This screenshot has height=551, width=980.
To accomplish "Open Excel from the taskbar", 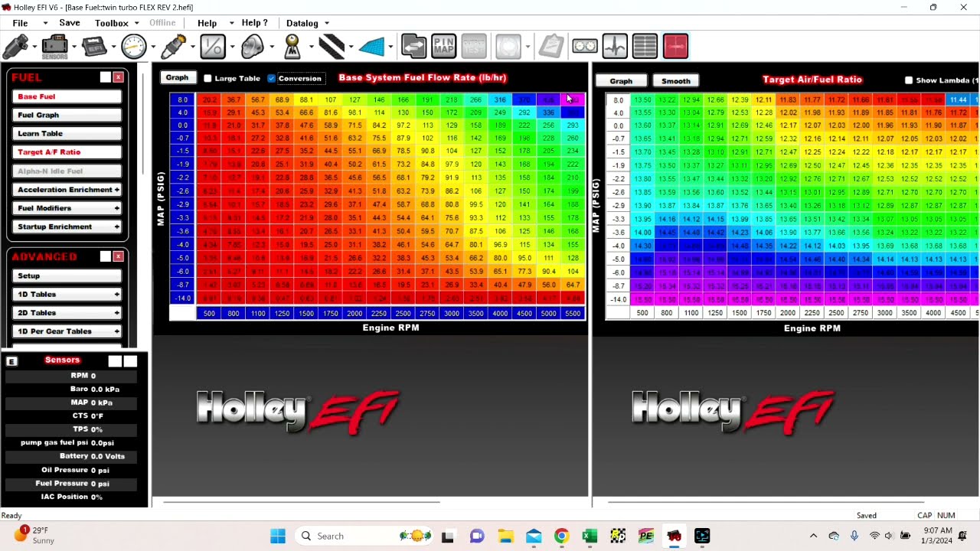I will coord(590,536).
